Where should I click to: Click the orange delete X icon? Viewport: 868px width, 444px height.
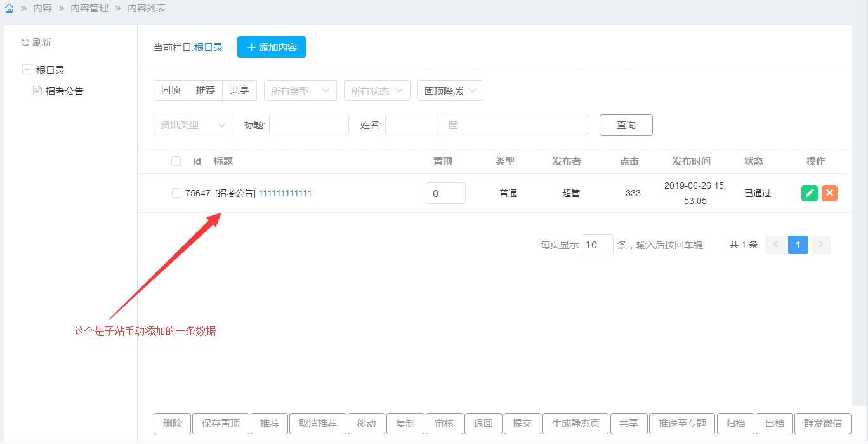click(x=829, y=193)
